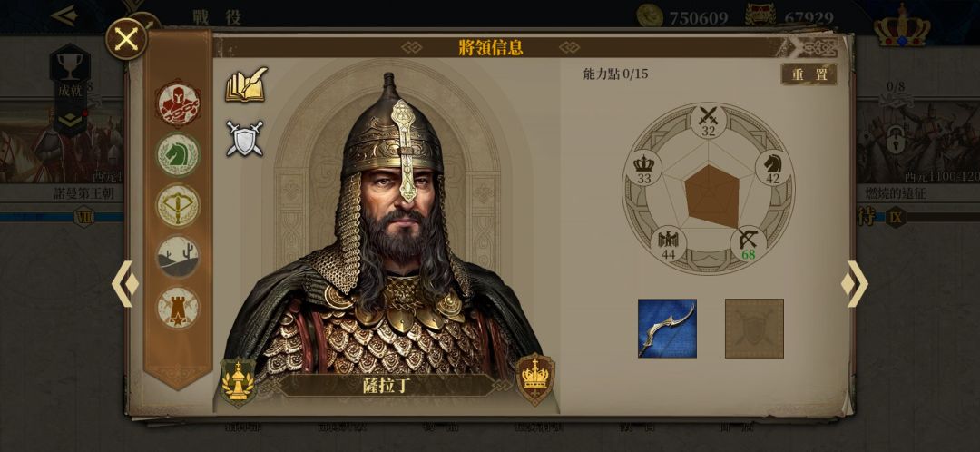Click the crown stat valued 33

click(643, 170)
